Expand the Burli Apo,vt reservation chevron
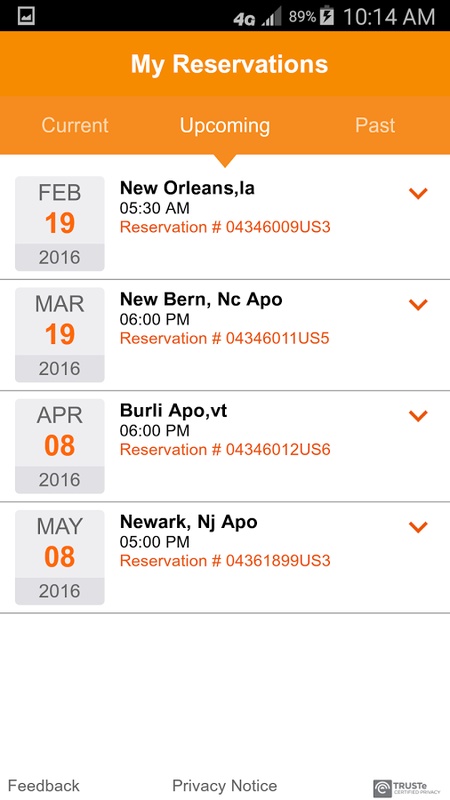This screenshot has width=450, height=800. [x=418, y=415]
